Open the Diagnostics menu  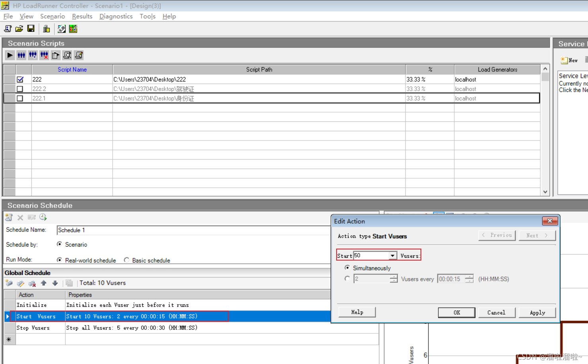[116, 16]
